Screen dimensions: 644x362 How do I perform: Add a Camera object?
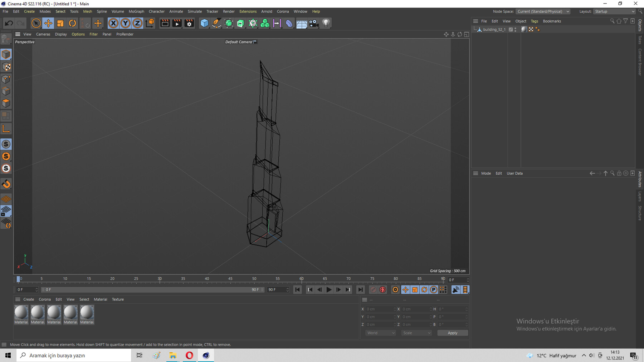click(x=314, y=23)
